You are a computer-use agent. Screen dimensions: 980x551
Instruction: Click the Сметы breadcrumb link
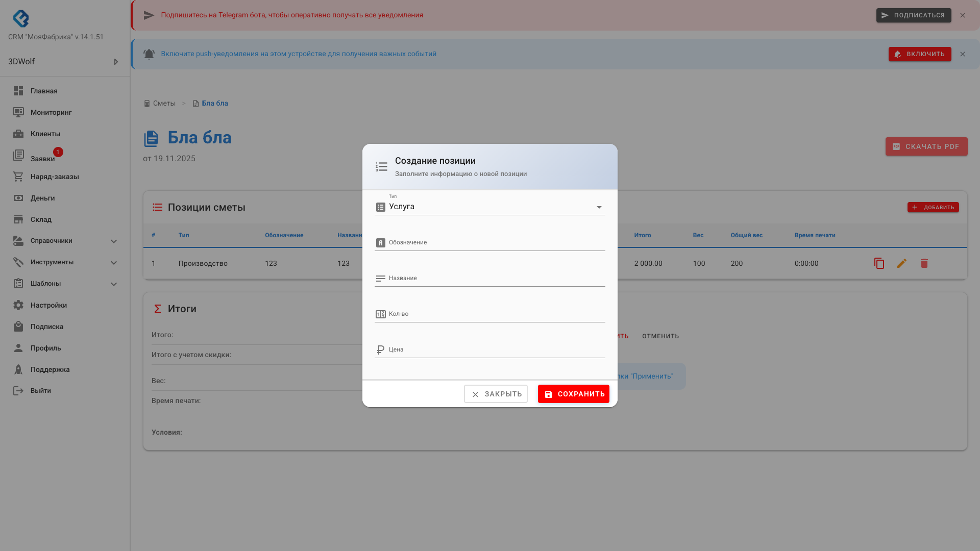coord(164,103)
